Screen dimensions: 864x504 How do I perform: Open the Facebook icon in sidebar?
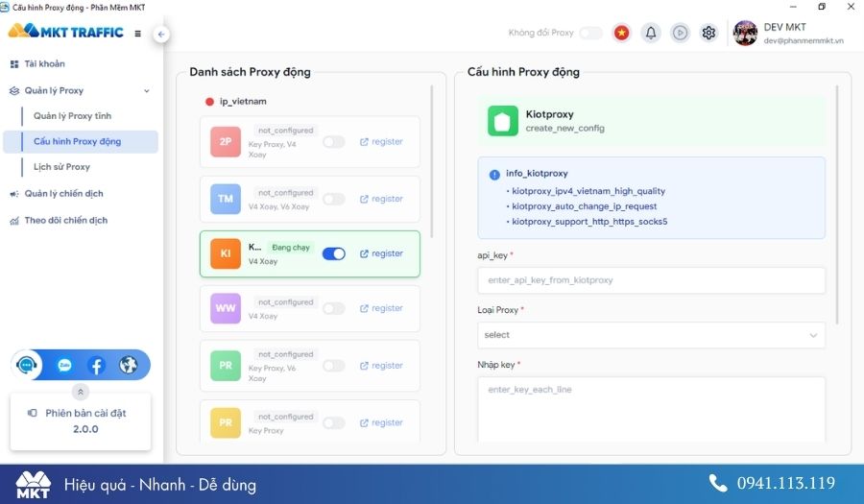click(x=96, y=365)
